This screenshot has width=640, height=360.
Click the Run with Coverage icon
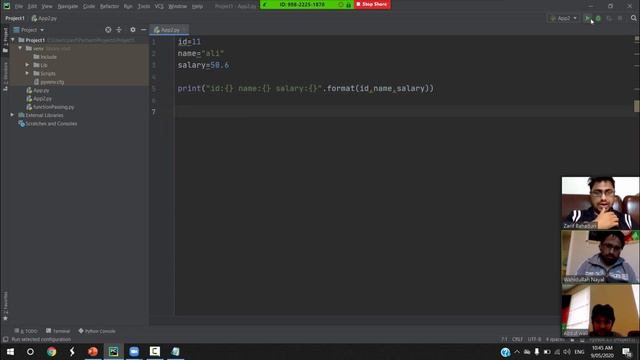(x=609, y=18)
